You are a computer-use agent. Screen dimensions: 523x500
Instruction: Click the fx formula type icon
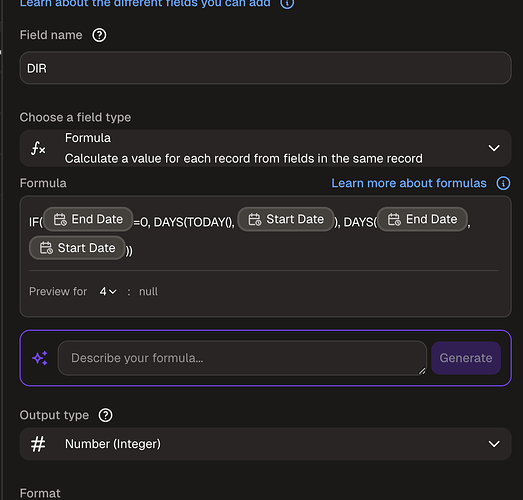[38, 148]
